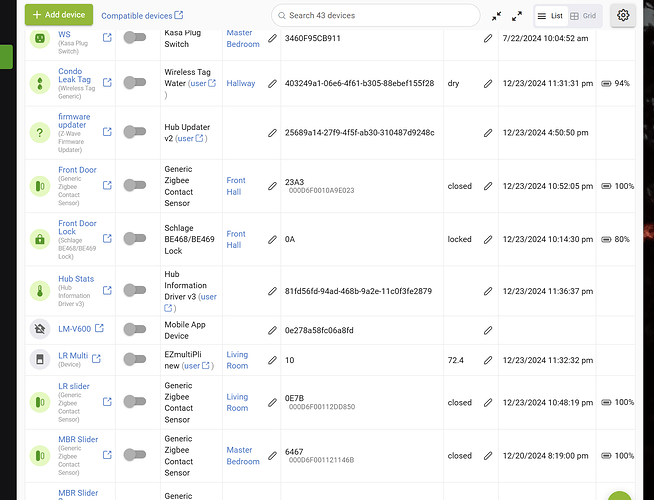This screenshot has height=500, width=654.
Task: Open Front Door Lock in new tab icon
Action: coord(107,239)
